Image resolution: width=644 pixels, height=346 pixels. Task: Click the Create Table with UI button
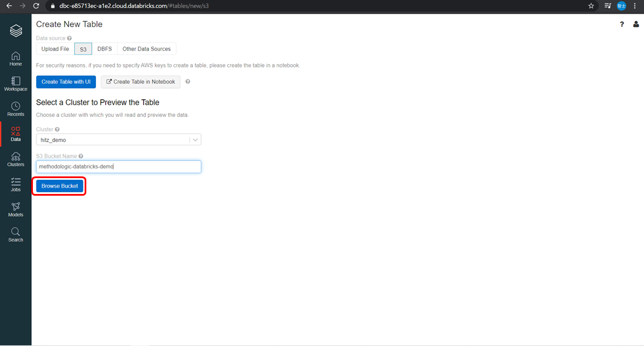click(66, 82)
